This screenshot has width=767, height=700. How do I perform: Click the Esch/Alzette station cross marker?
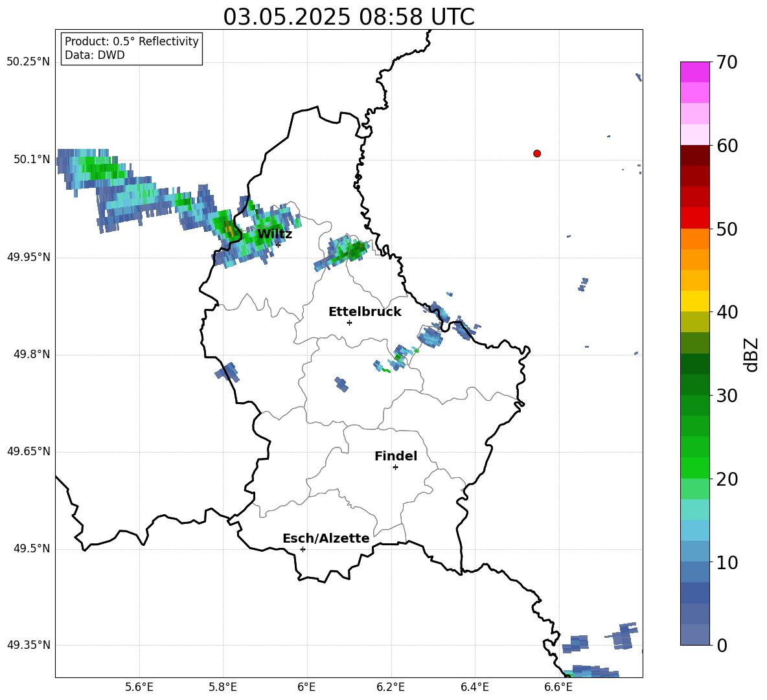303,549
